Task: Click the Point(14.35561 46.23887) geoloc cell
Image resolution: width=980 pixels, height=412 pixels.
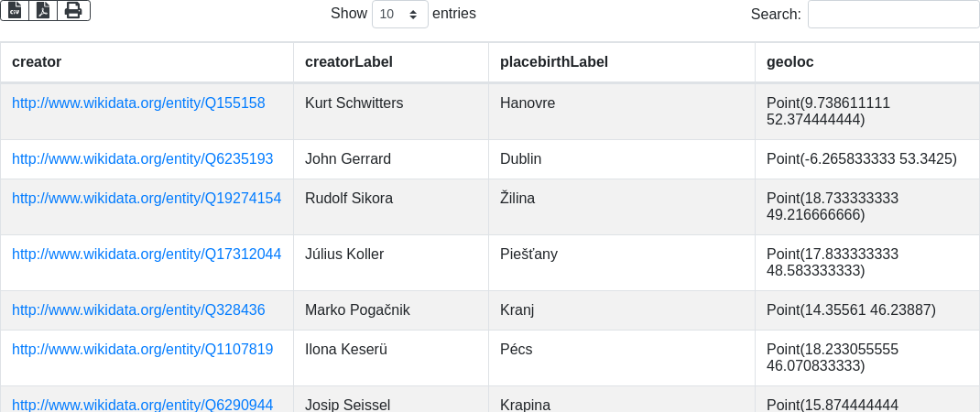Action: (x=851, y=310)
